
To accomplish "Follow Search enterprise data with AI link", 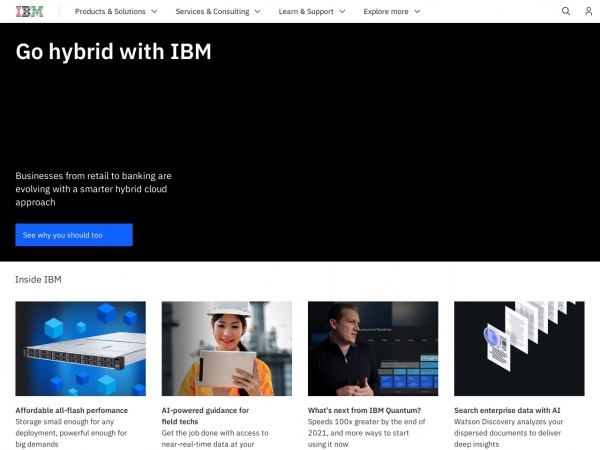I will click(x=507, y=410).
